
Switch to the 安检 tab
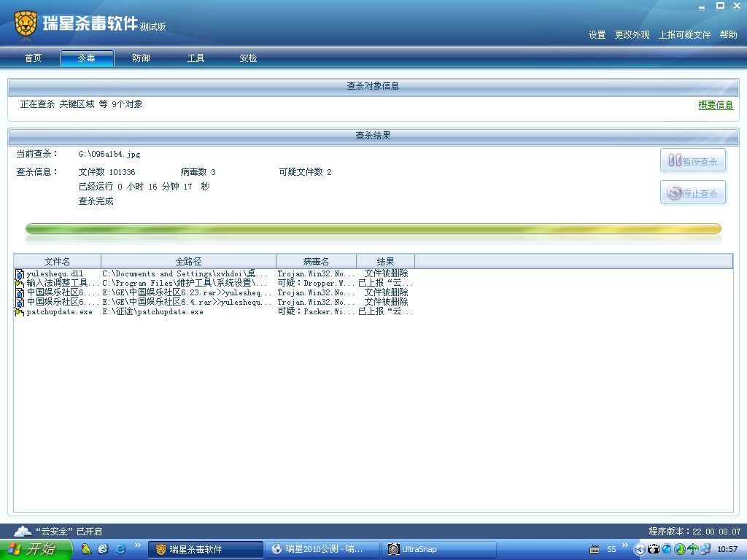coord(248,58)
